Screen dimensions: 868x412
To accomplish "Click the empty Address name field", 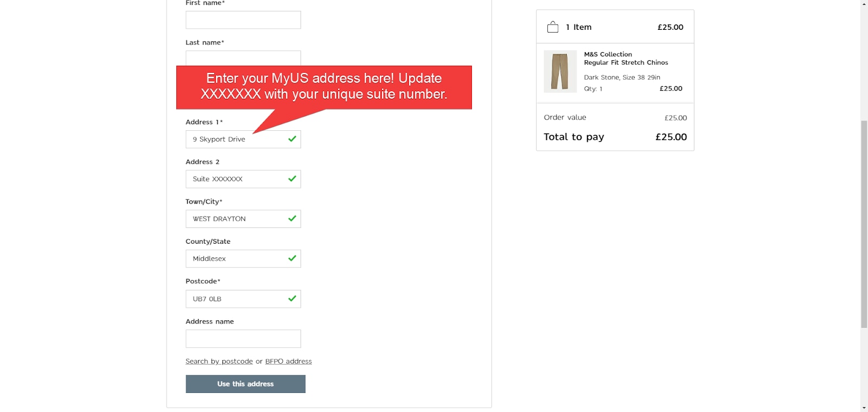I will click(x=243, y=339).
